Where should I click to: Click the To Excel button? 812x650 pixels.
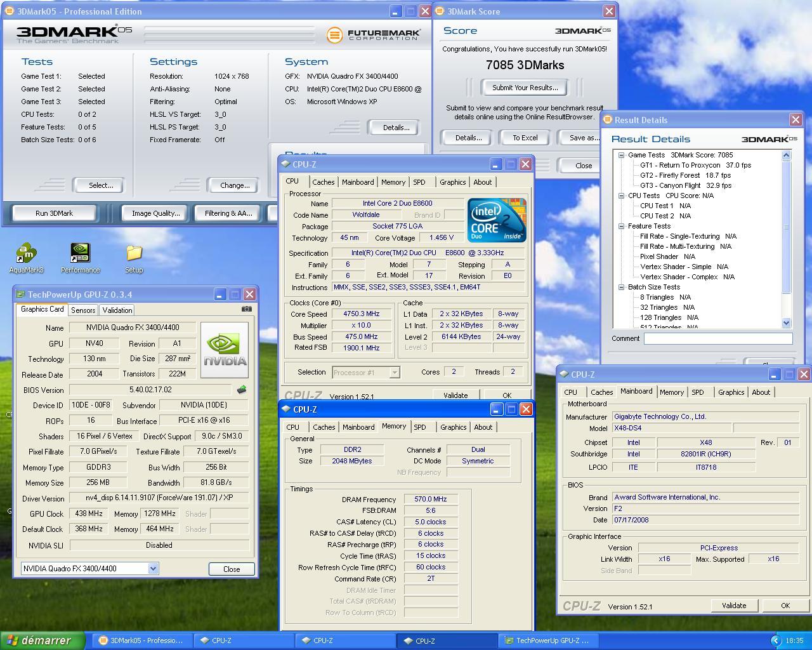click(525, 138)
